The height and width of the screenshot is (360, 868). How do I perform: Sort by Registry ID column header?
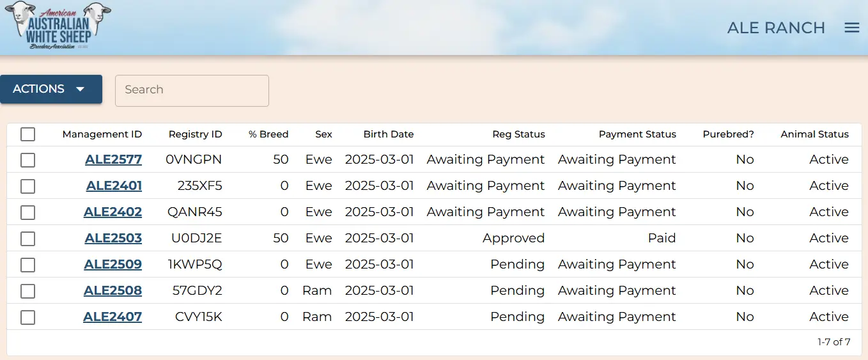coord(195,134)
